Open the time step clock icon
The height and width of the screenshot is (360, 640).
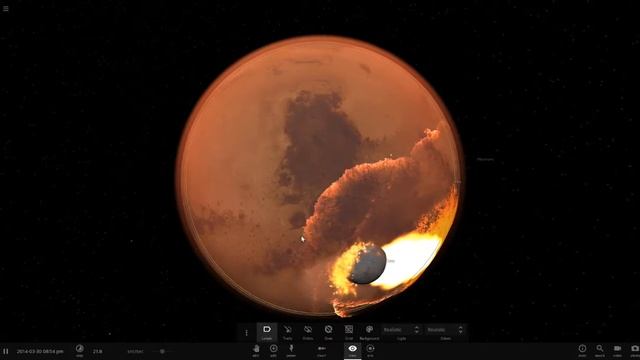click(80, 350)
